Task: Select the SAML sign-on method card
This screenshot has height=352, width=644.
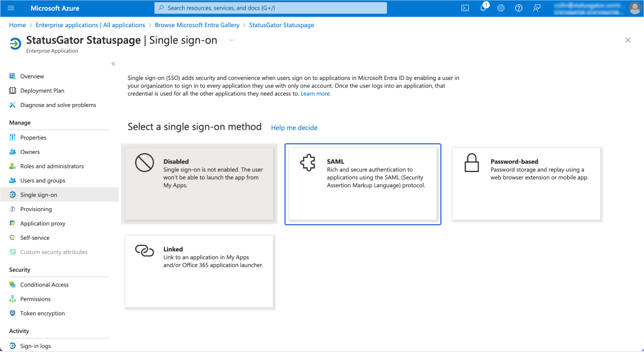Action: tap(363, 184)
